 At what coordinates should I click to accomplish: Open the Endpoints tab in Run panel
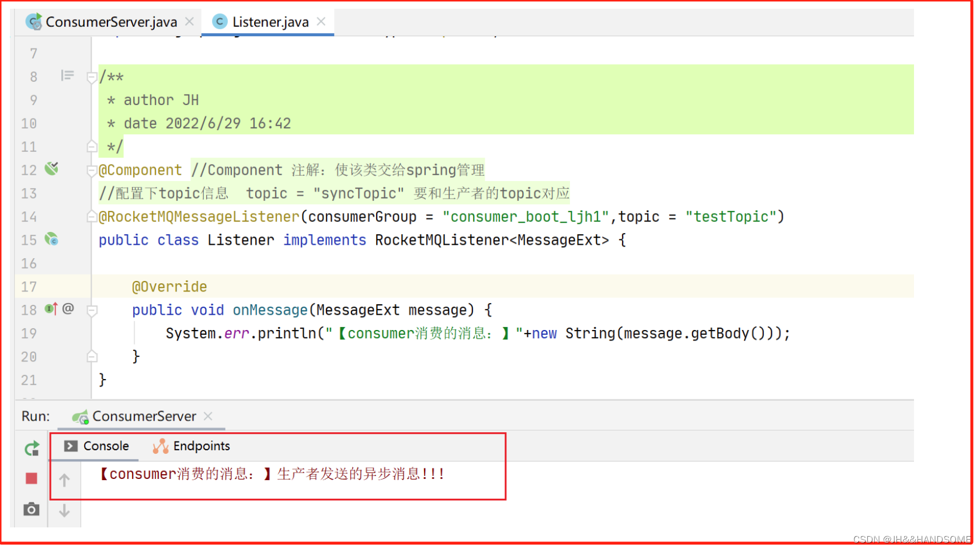coord(192,446)
